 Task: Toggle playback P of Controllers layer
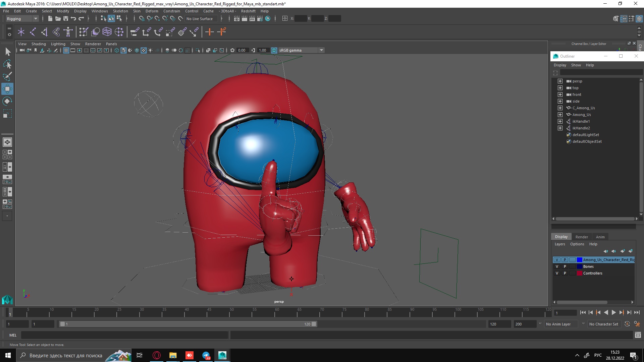pyautogui.click(x=565, y=274)
